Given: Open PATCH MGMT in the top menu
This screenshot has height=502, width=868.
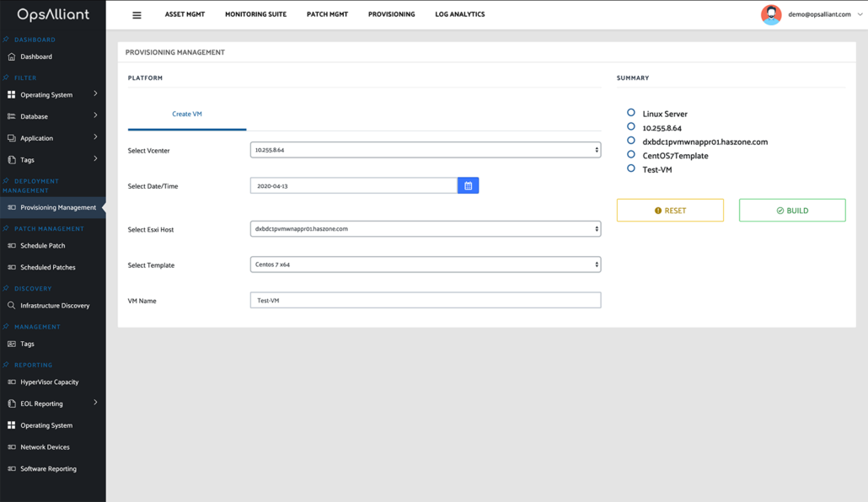Looking at the screenshot, I should [327, 14].
